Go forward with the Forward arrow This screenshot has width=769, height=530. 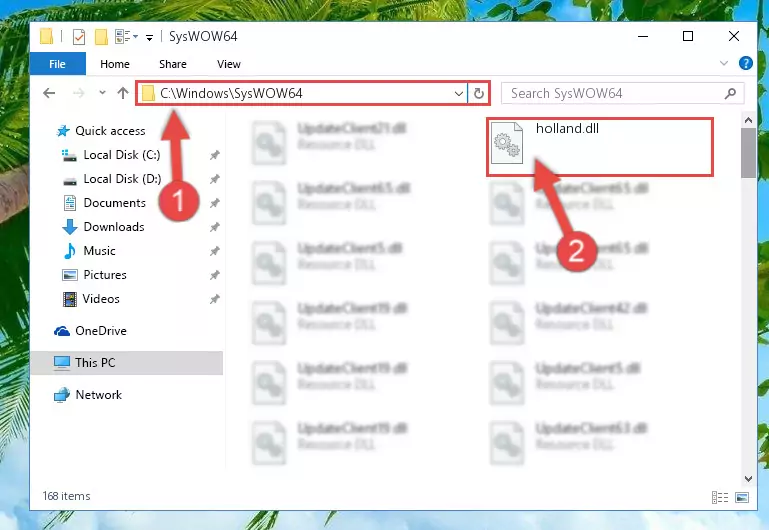tap(78, 93)
